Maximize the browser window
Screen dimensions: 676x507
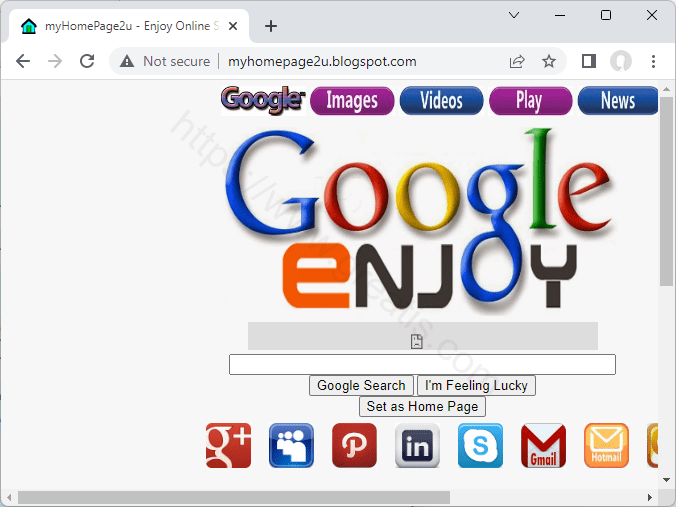coord(606,15)
